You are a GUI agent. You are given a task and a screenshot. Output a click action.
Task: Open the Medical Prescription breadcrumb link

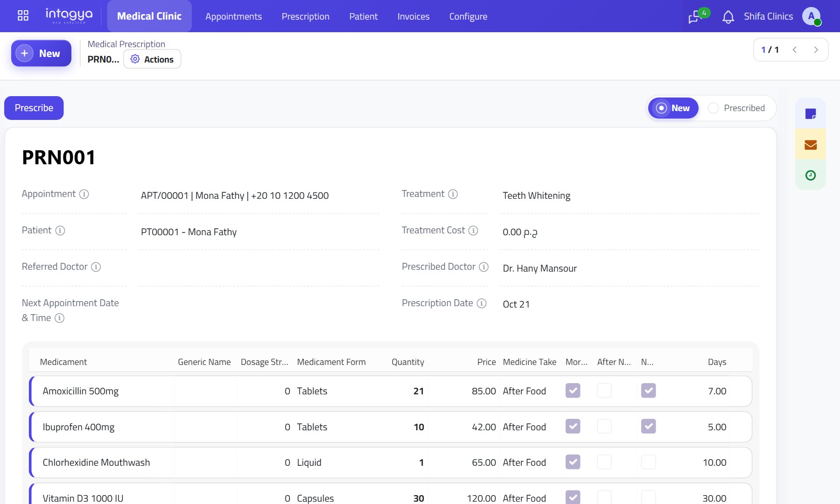126,44
